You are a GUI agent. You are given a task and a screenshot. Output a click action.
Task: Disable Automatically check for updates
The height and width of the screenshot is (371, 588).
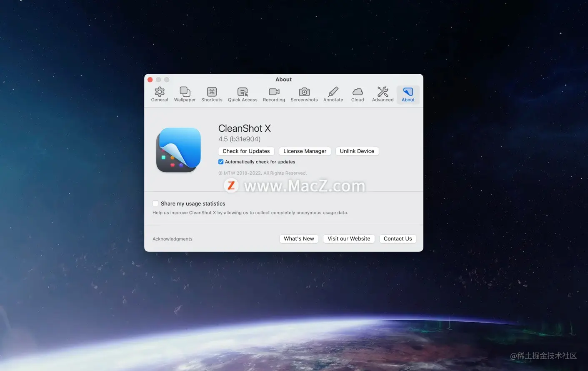tap(221, 162)
